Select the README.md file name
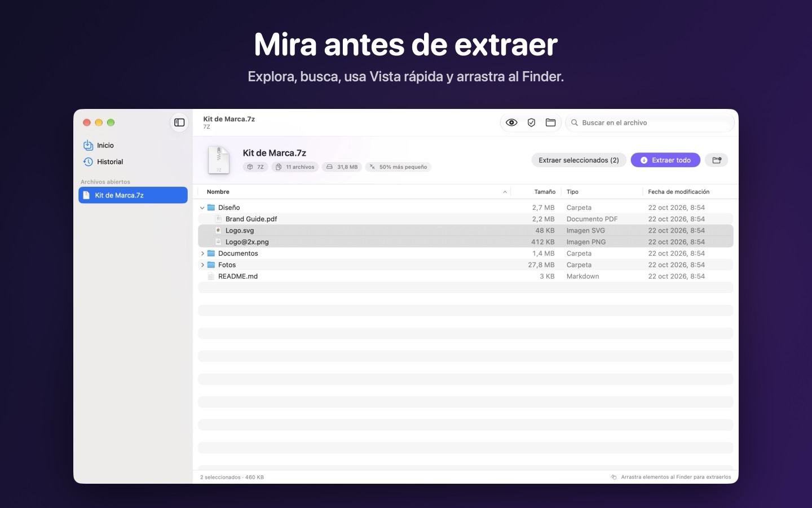Image resolution: width=812 pixels, height=508 pixels. point(238,276)
